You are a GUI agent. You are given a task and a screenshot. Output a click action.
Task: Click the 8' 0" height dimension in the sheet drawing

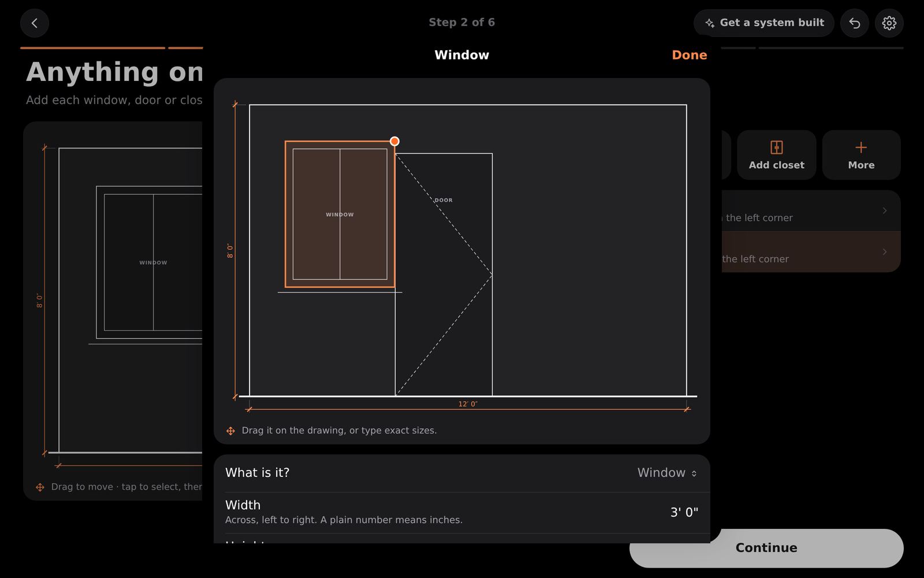[x=230, y=251]
